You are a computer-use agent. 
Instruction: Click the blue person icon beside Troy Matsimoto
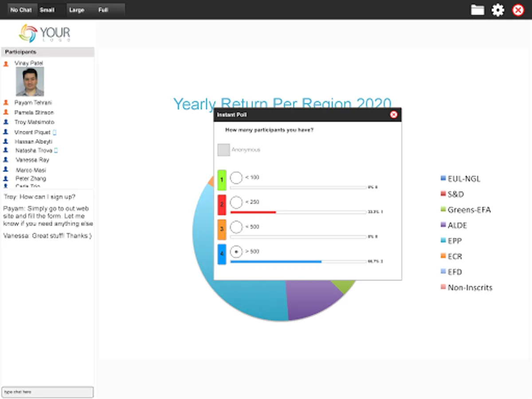click(6, 122)
